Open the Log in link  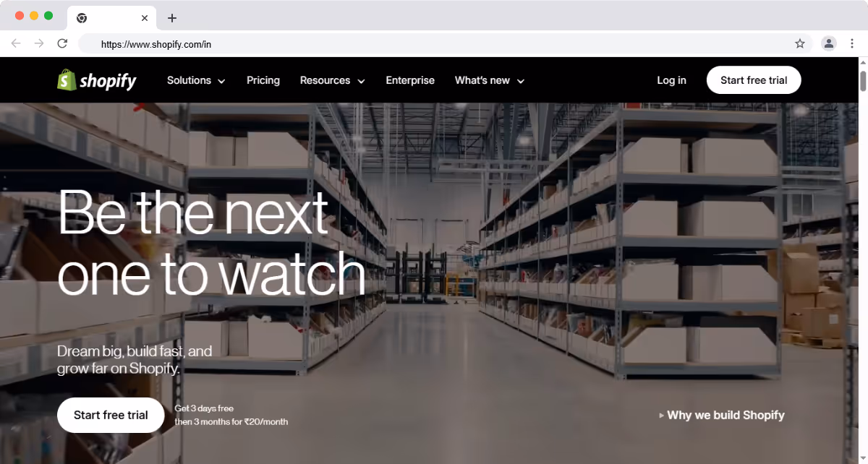tap(671, 80)
